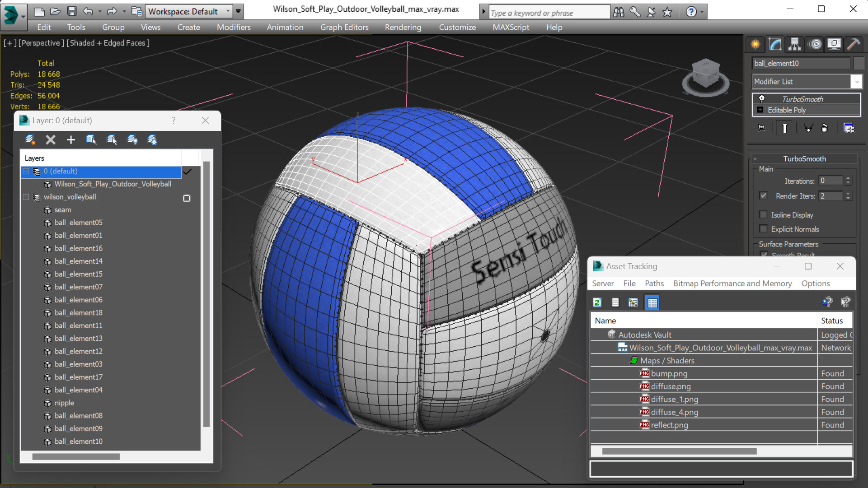The image size is (868, 488).
Task: Click Create New Layer icon
Action: 30,140
